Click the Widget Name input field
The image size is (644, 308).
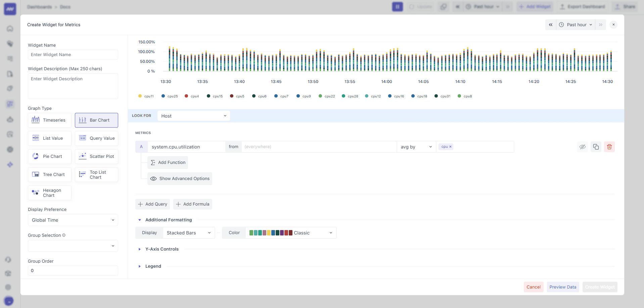point(73,54)
